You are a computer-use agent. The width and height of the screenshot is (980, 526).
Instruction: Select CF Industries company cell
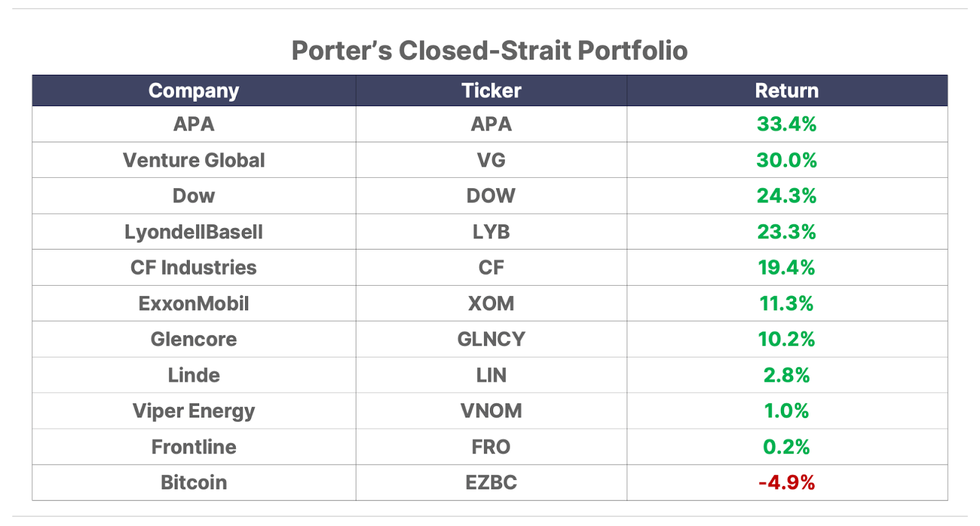tap(194, 267)
